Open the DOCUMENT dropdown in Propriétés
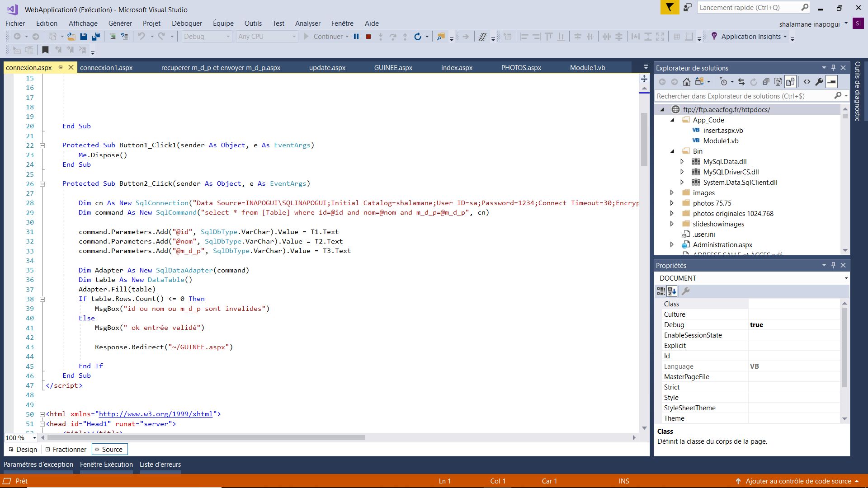Image resolution: width=868 pixels, height=488 pixels. tap(752, 278)
